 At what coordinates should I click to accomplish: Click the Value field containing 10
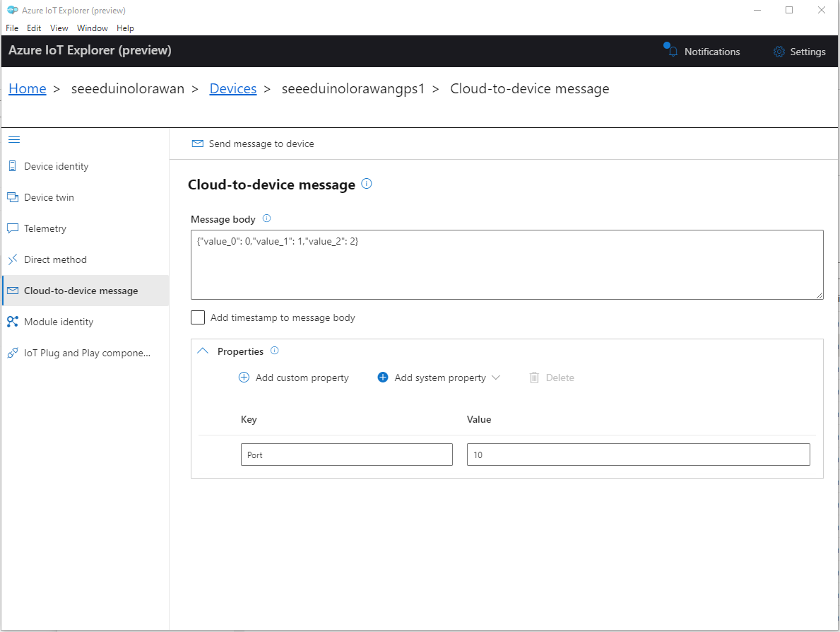point(638,455)
